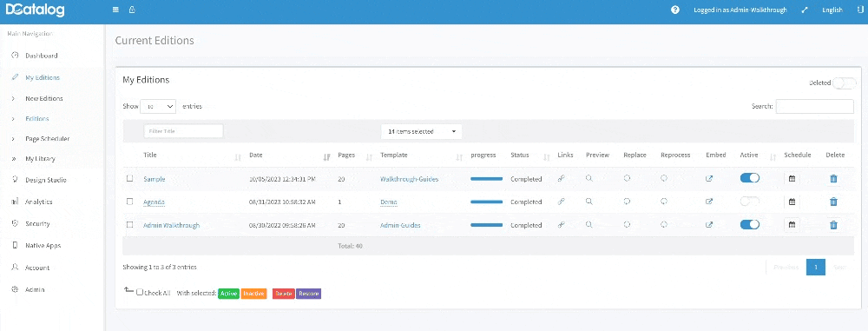Click the orange Inactive bulk button
Viewport: 868px width, 331px height.
pyautogui.click(x=253, y=294)
